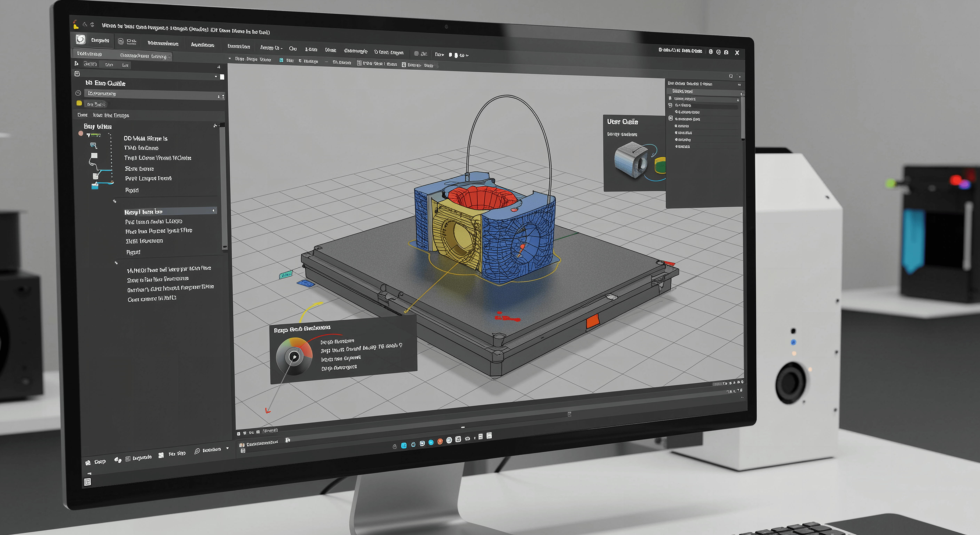
Task: Close the application with the white X
Action: (737, 53)
